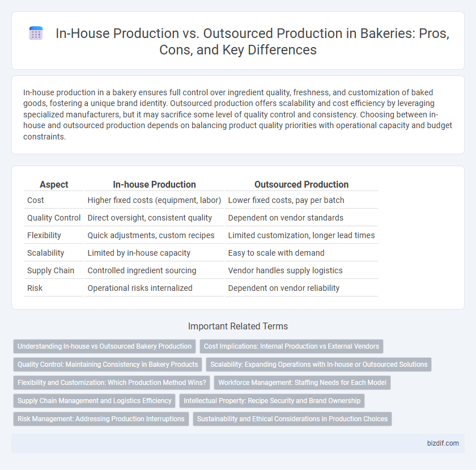Image resolution: width=476 pixels, height=470 pixels.
Task: Open 'Flexibility and Customization: Which Production Method Wins?'
Action: point(112,383)
